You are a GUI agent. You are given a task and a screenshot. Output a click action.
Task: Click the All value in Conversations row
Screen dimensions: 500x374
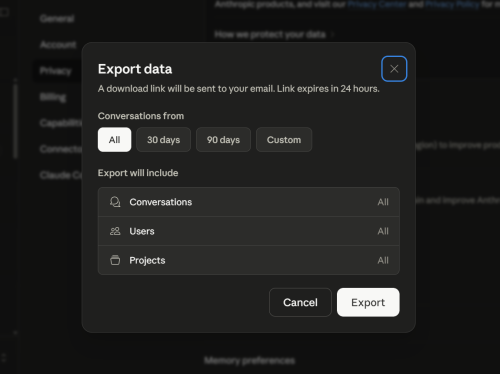(x=383, y=202)
